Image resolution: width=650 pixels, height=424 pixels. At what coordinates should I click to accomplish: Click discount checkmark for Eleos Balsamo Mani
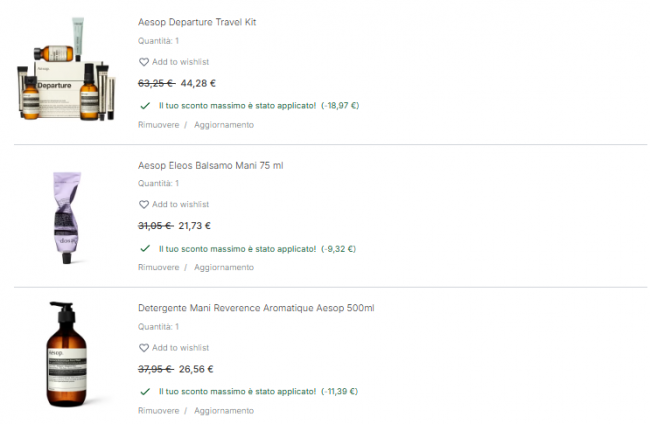[145, 248]
